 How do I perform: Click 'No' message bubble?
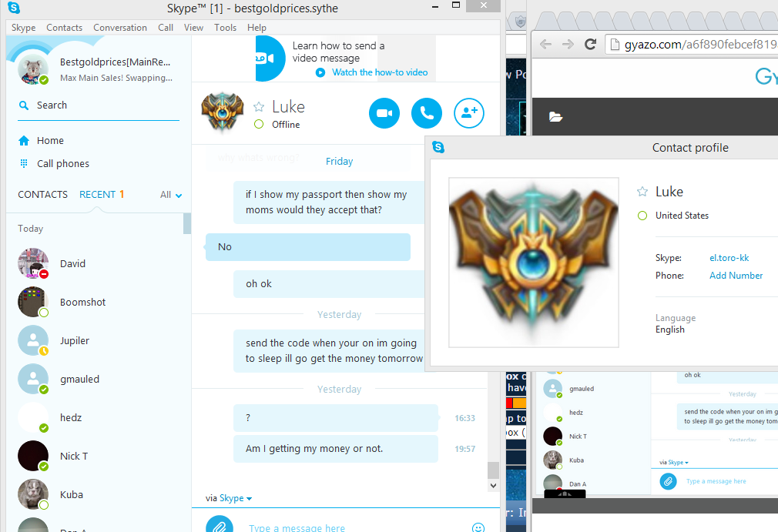307,247
